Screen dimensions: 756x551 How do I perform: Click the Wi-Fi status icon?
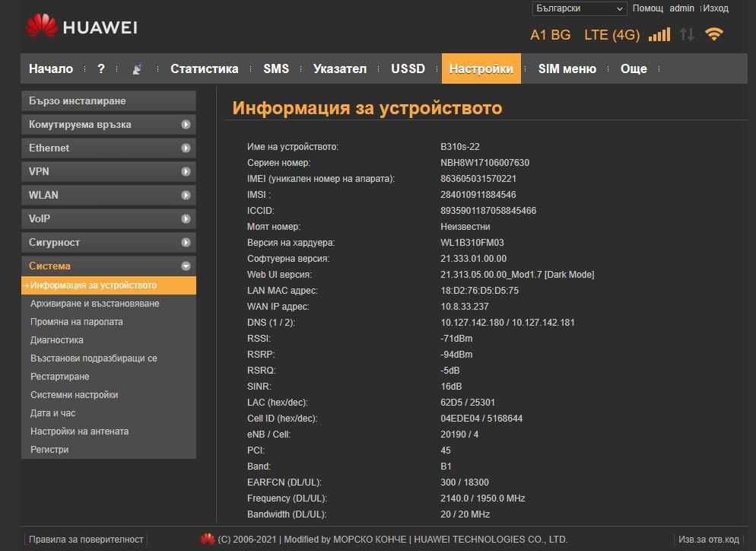pos(713,34)
